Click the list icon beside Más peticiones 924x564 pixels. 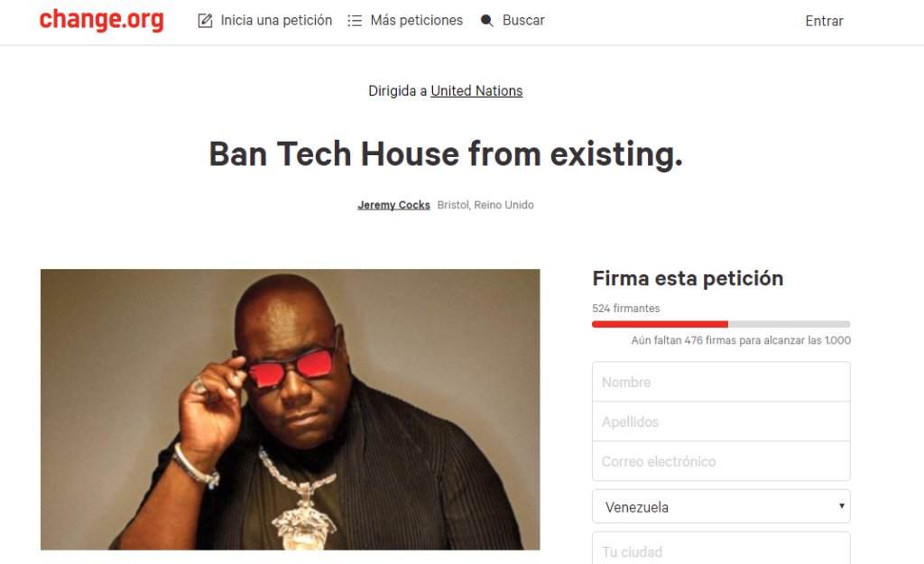(355, 21)
